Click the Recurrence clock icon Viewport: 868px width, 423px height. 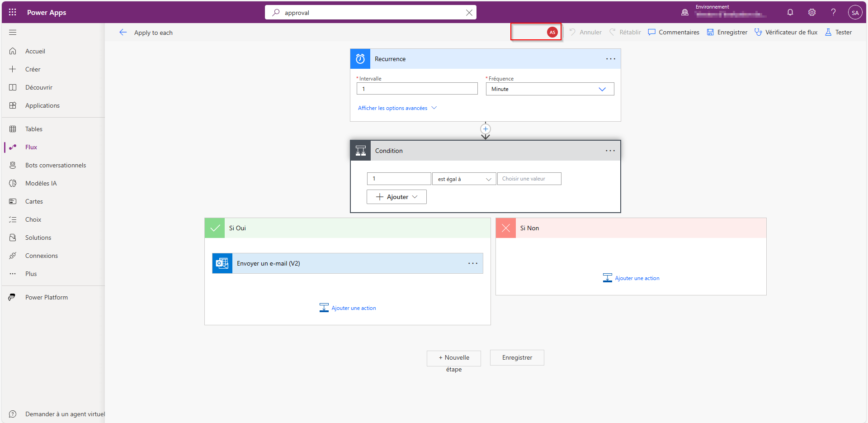(360, 59)
